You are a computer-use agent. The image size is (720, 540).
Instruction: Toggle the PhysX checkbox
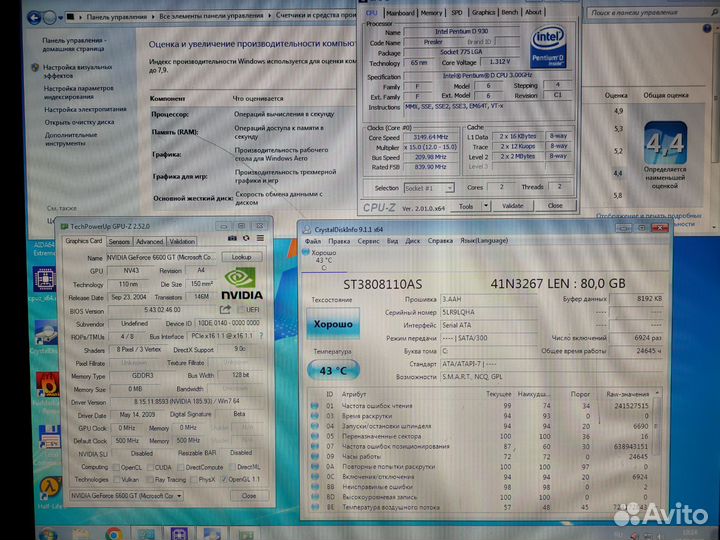point(193,479)
